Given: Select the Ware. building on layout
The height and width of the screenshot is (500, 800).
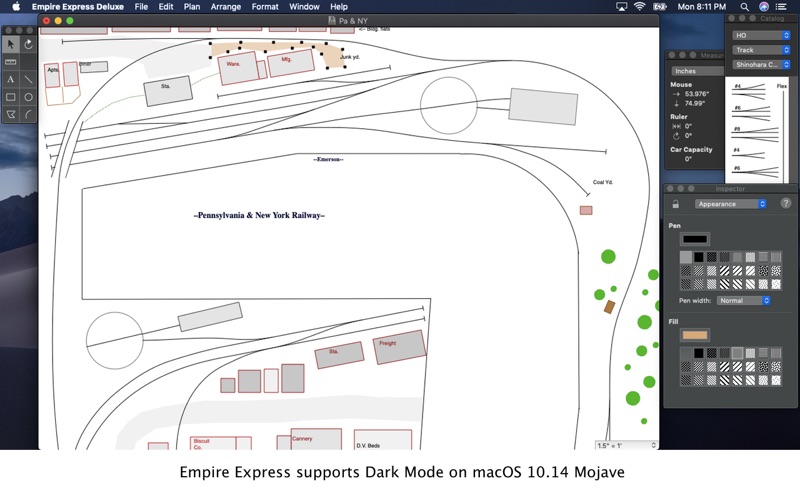Looking at the screenshot, I should pos(238,68).
